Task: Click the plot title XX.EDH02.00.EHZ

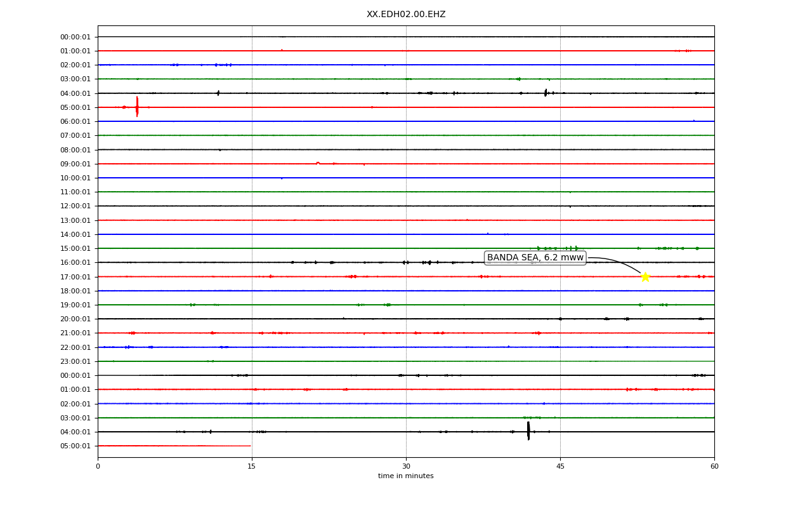Action: [406, 14]
